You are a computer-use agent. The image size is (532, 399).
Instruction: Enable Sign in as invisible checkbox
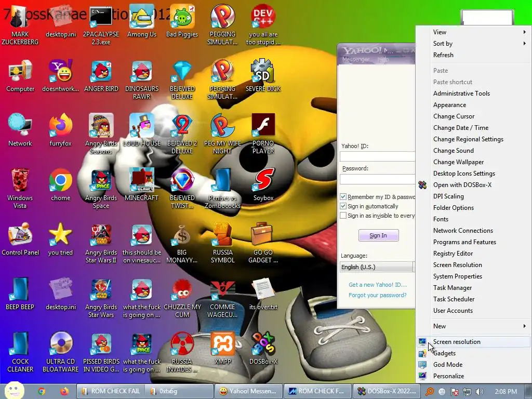pos(343,216)
